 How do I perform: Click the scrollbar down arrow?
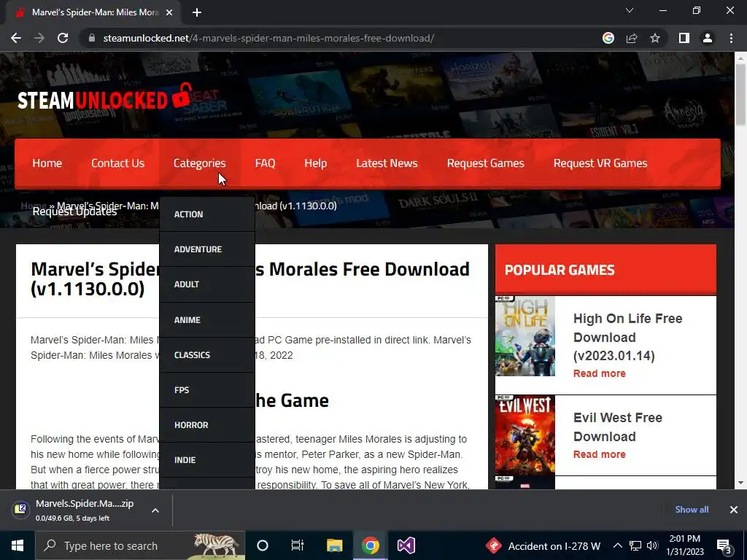click(740, 483)
